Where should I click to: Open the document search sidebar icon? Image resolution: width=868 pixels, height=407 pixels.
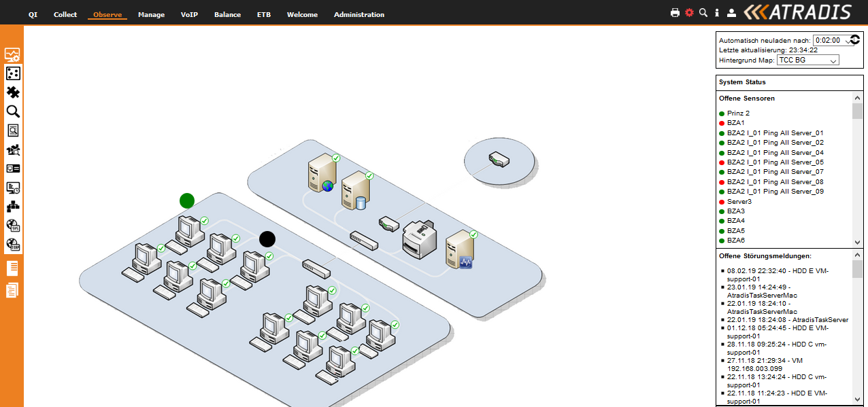[x=12, y=130]
